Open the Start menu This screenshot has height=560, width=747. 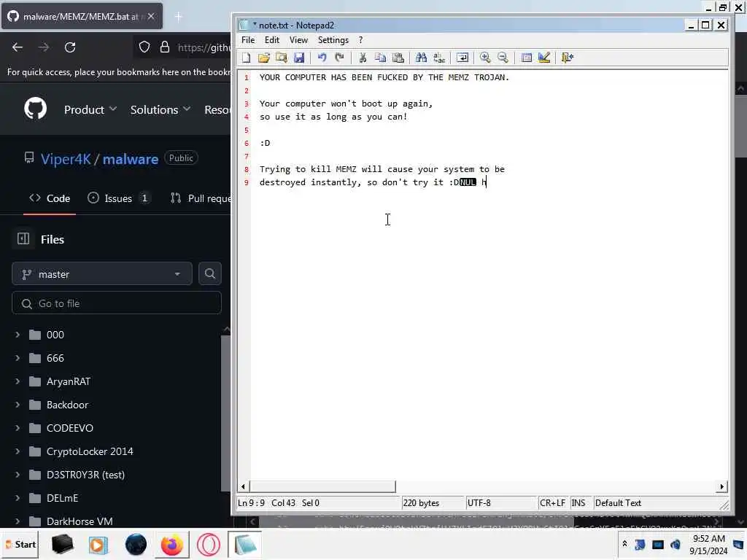pos(20,544)
